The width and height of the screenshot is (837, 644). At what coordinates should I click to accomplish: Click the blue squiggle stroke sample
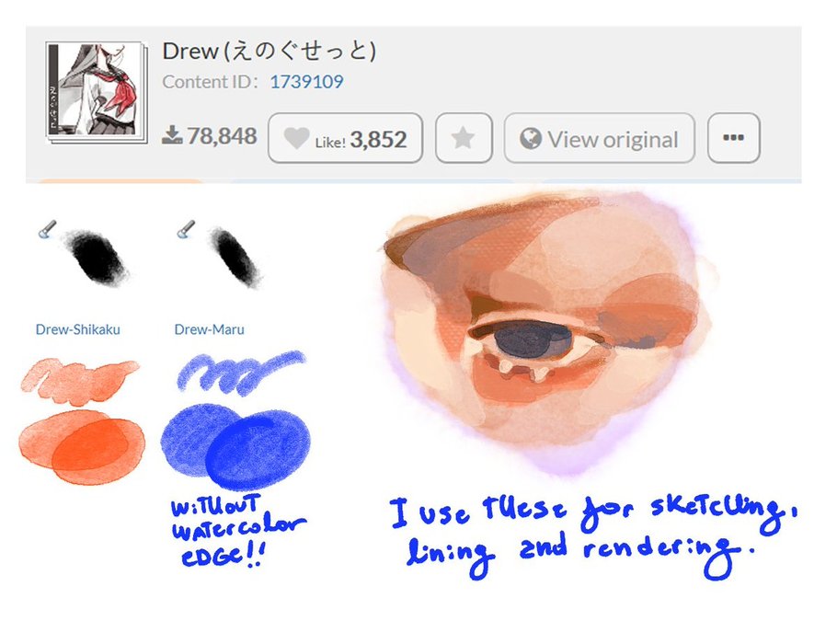pyautogui.click(x=240, y=373)
